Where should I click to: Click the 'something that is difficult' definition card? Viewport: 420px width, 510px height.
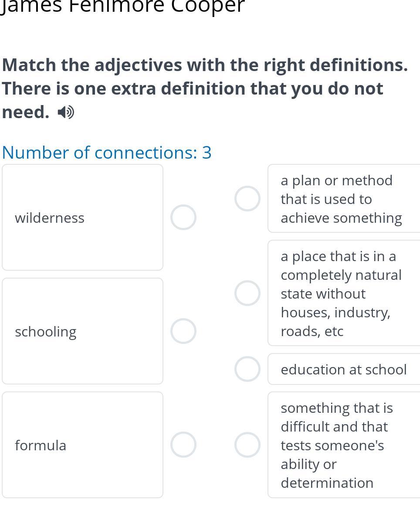(343, 445)
